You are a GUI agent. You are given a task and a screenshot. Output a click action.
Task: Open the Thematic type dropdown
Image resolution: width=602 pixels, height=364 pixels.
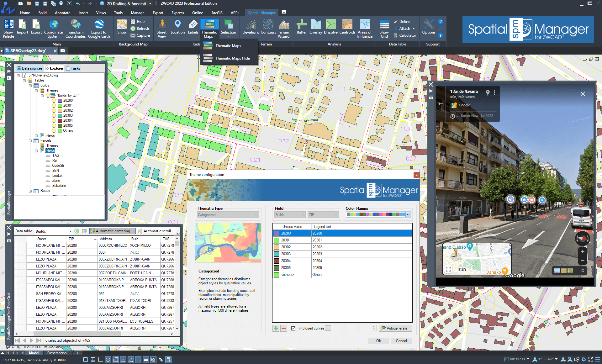[228, 215]
